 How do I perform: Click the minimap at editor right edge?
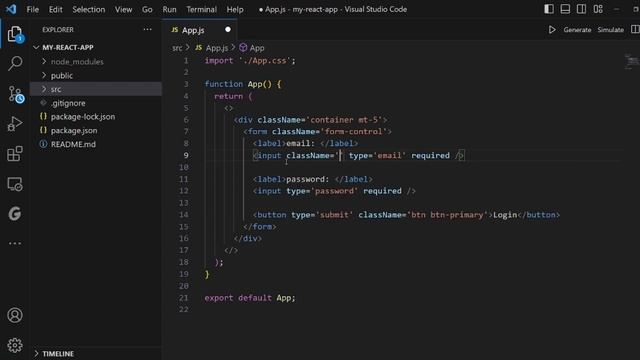tap(632, 61)
